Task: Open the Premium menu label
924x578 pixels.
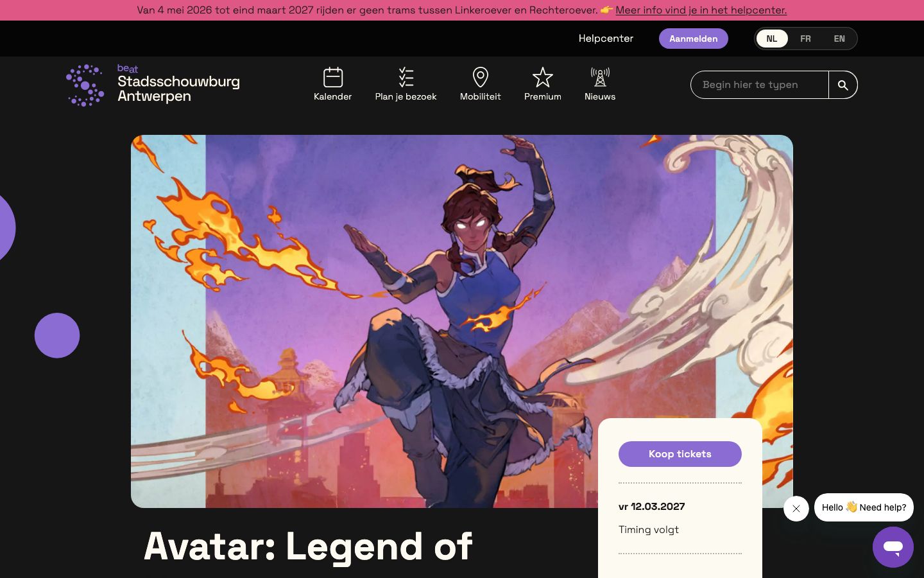Action: (x=542, y=96)
